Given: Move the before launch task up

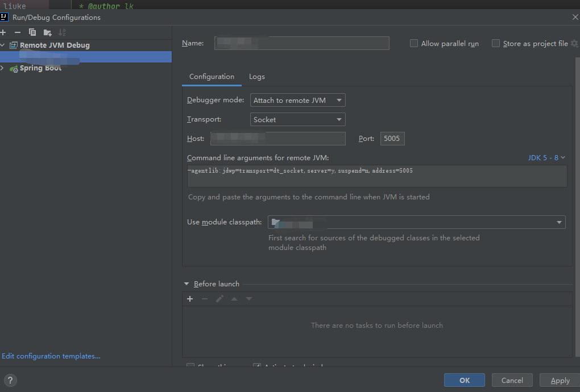Looking at the screenshot, I should [x=234, y=299].
